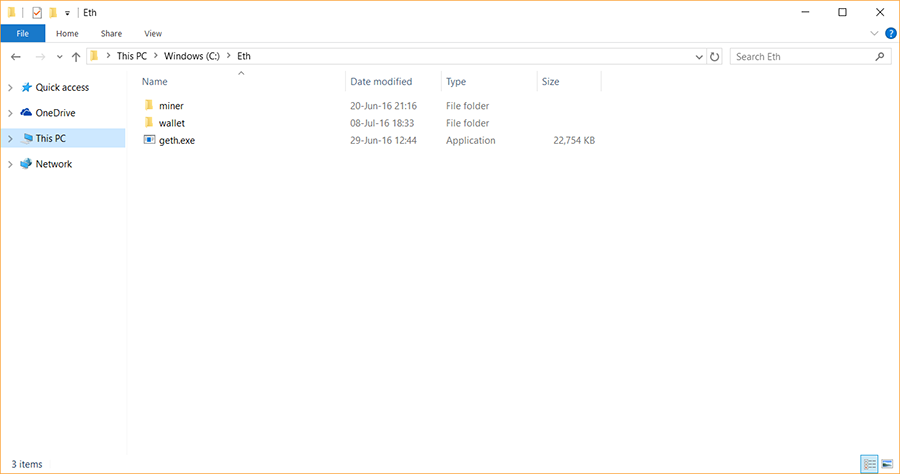
Task: Click the wallet folder name
Action: 172,123
